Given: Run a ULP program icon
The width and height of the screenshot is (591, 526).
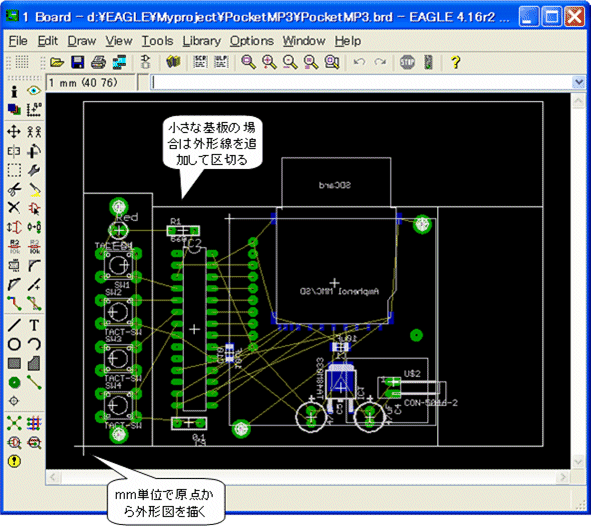Looking at the screenshot, I should [x=221, y=62].
